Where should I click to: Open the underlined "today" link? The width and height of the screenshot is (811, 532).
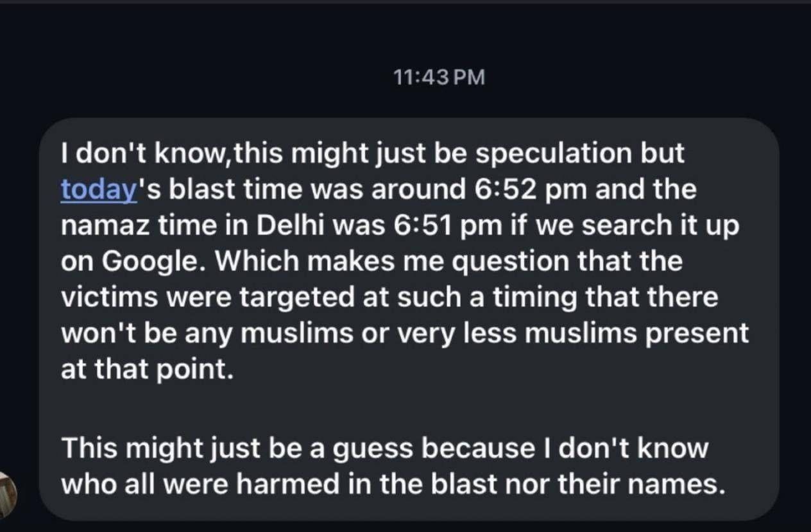(x=99, y=190)
